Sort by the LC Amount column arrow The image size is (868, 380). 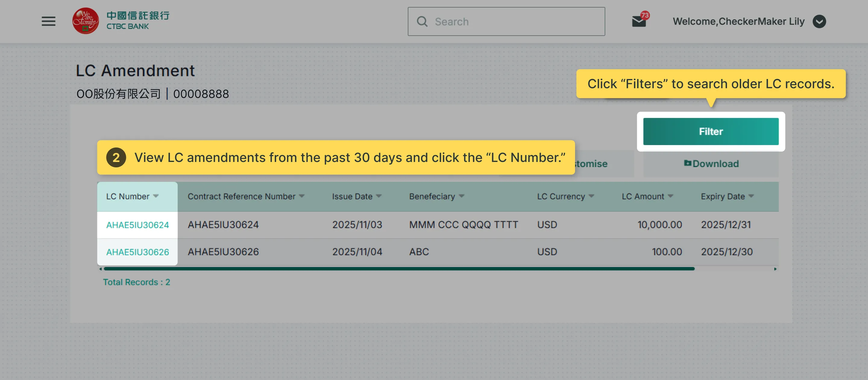point(671,196)
